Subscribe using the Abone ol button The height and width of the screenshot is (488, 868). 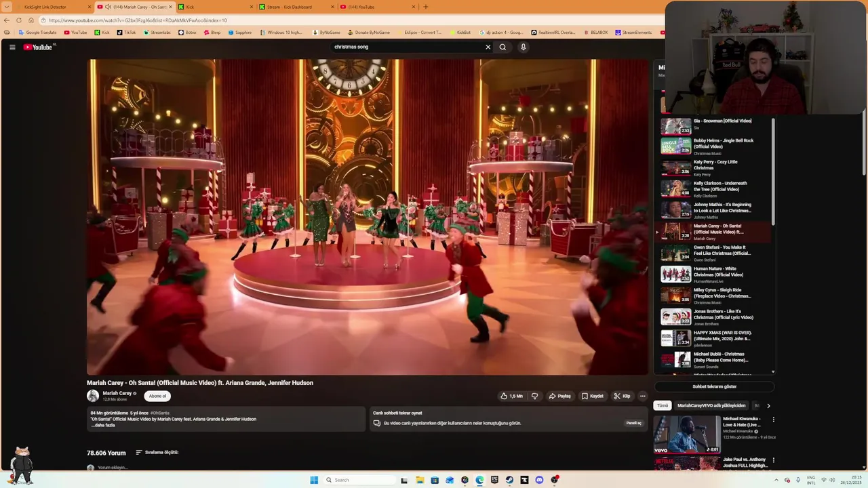[x=157, y=396]
